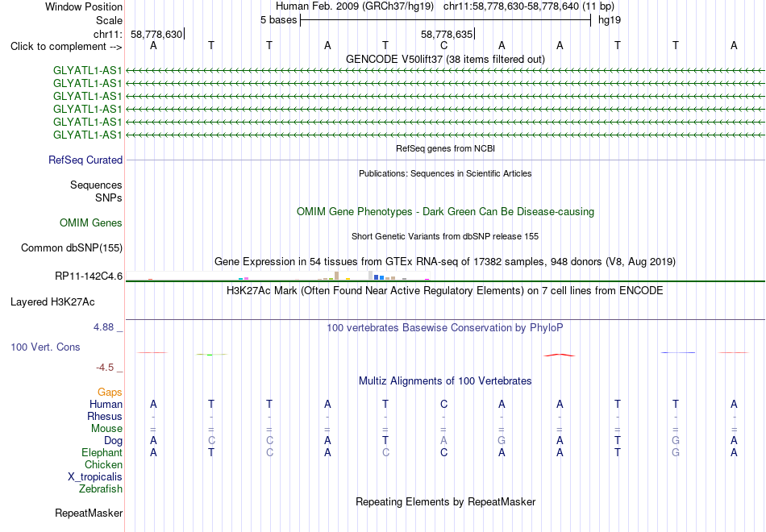This screenshot has width=766, height=532.
Task: Click the 58,778,635 ruler position
Action: (x=447, y=34)
